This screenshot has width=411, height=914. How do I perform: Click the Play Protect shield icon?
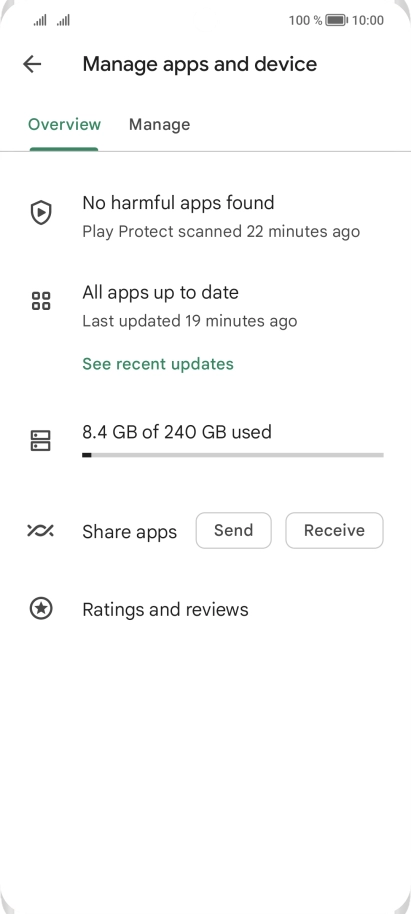point(41,213)
